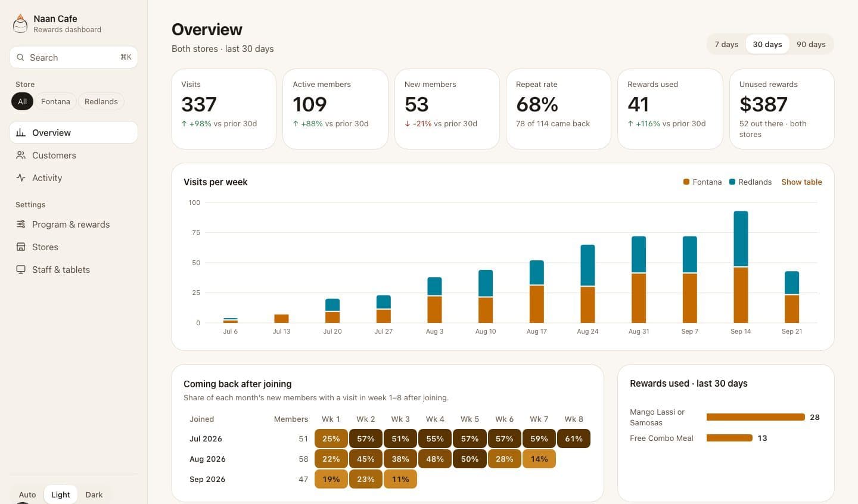Image resolution: width=858 pixels, height=504 pixels.
Task: Focus the Search field
Action: [74, 57]
